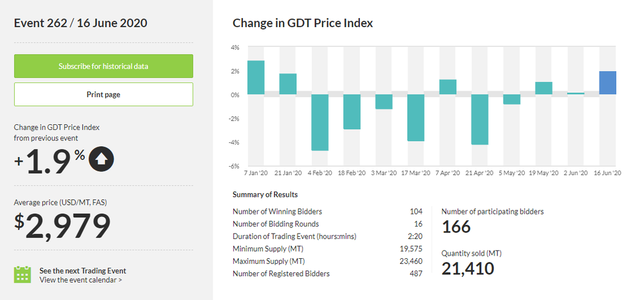Click See the next Trading Event text
The width and height of the screenshot is (644, 300).
82,270
